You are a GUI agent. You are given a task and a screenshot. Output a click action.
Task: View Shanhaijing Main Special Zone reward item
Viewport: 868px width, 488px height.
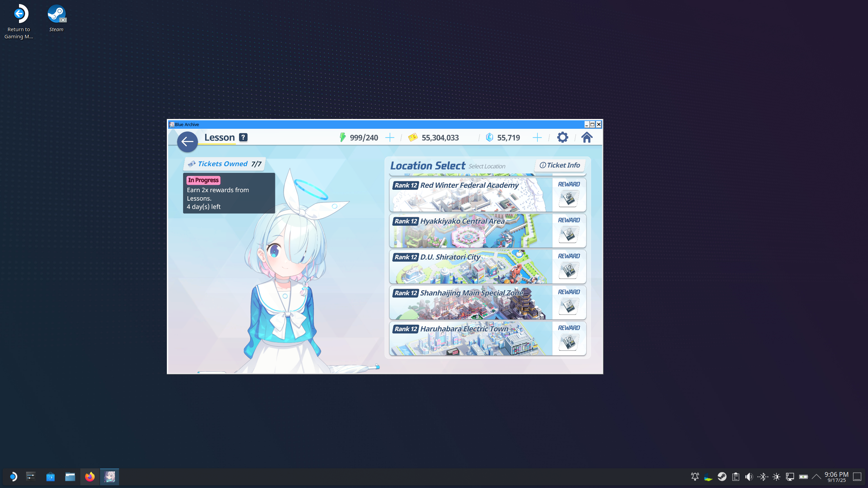pyautogui.click(x=569, y=306)
